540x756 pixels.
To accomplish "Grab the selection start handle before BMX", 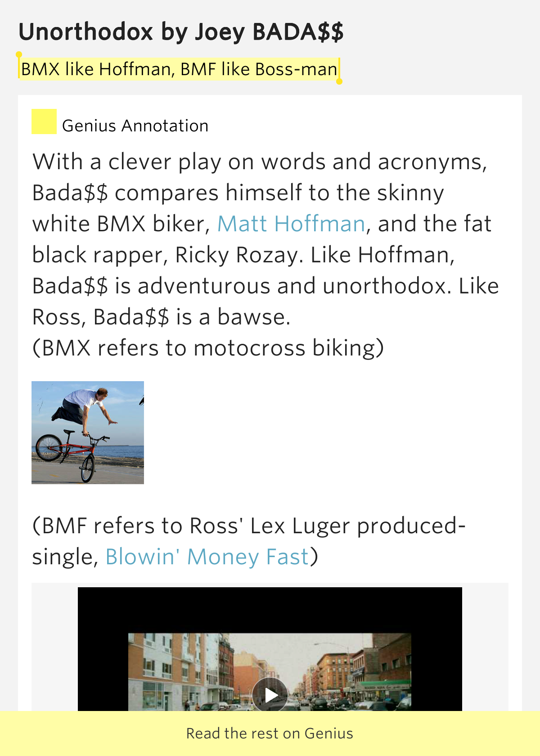I will point(19,55).
